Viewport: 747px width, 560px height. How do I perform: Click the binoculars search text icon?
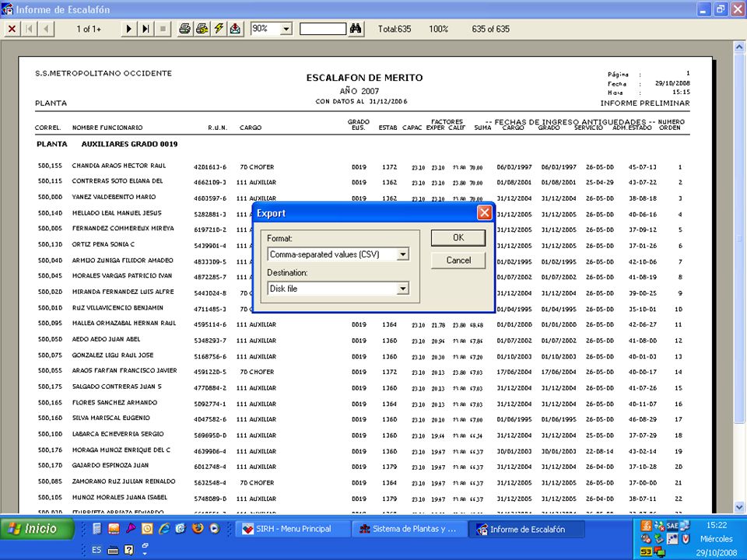(356, 29)
